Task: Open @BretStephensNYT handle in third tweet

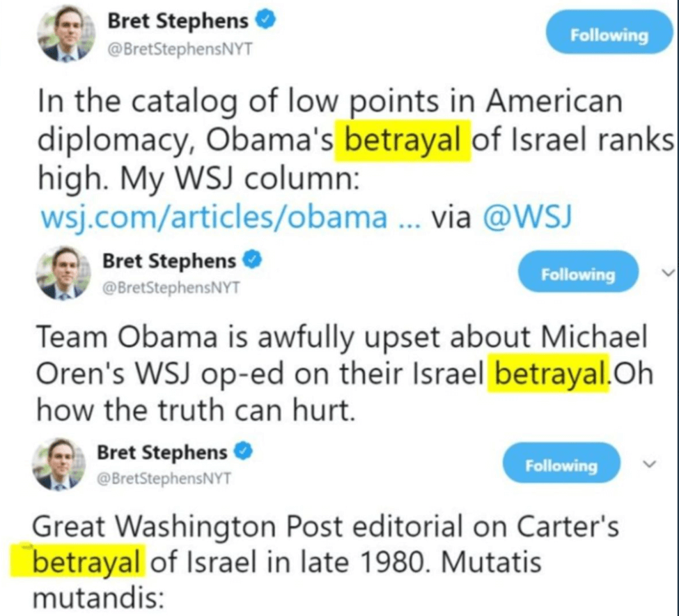Action: (x=164, y=479)
